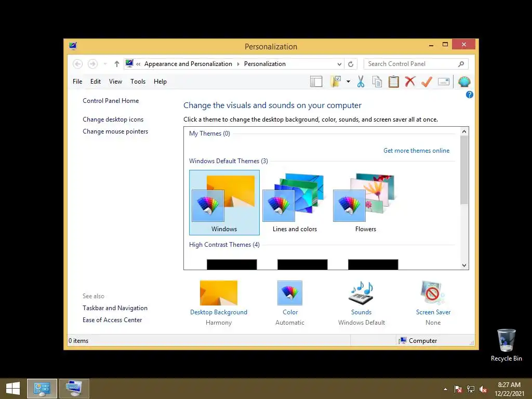Open Screen Saver settings

[x=433, y=303]
